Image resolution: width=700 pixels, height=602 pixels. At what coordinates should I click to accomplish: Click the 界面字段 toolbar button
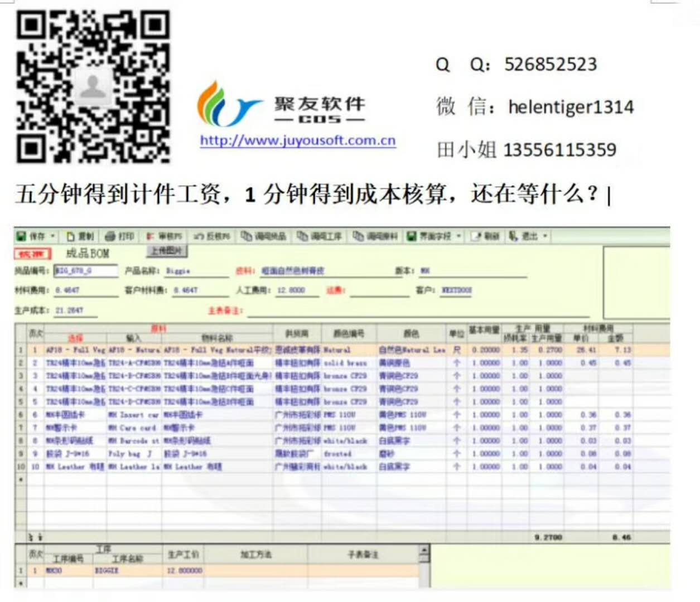click(429, 236)
